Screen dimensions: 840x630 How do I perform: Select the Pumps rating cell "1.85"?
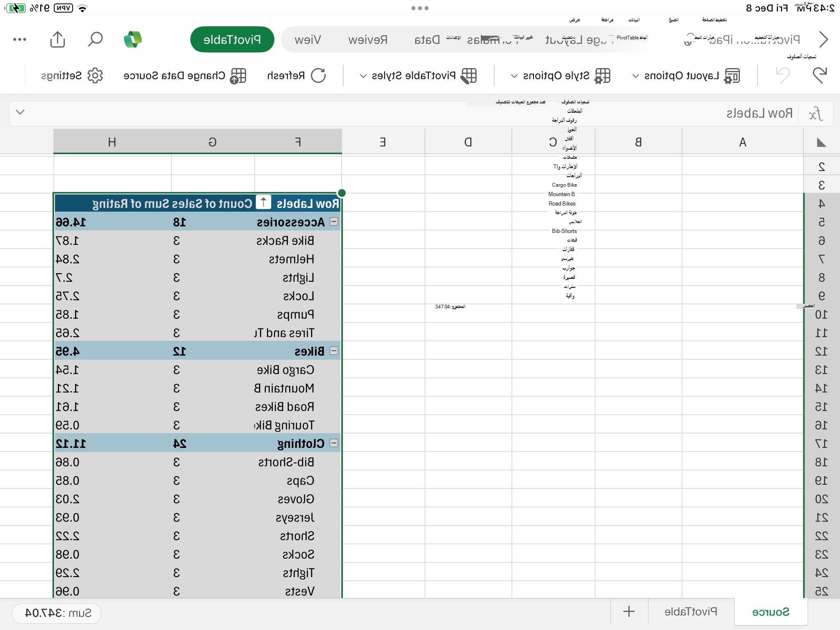113,315
